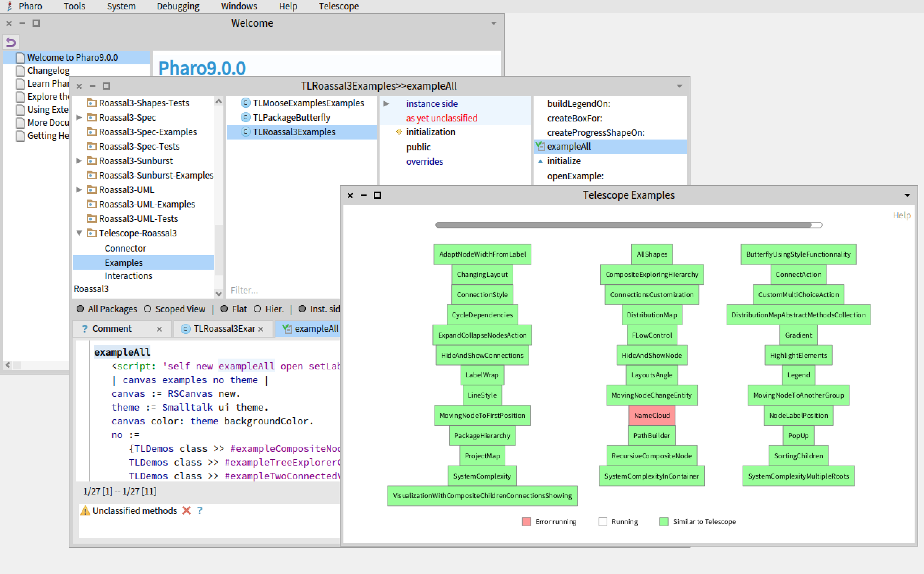The width and height of the screenshot is (924, 574).
Task: Expand the Roassal3-Sunburst package
Action: coord(79,161)
